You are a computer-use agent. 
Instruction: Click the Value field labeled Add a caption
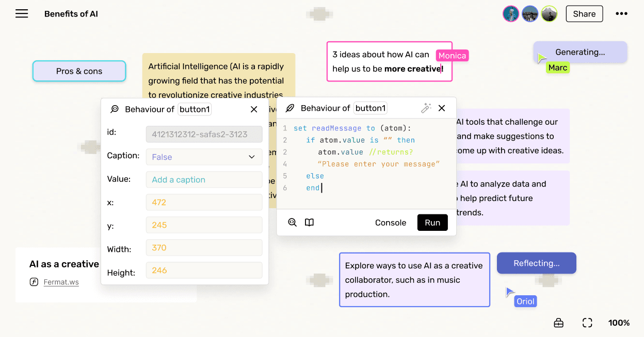[x=204, y=179]
